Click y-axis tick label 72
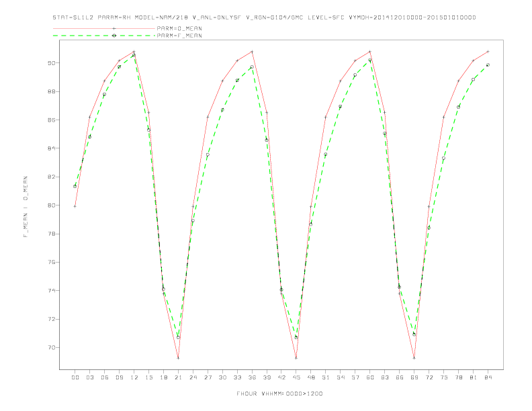This screenshot has width=532, height=411. point(52,319)
